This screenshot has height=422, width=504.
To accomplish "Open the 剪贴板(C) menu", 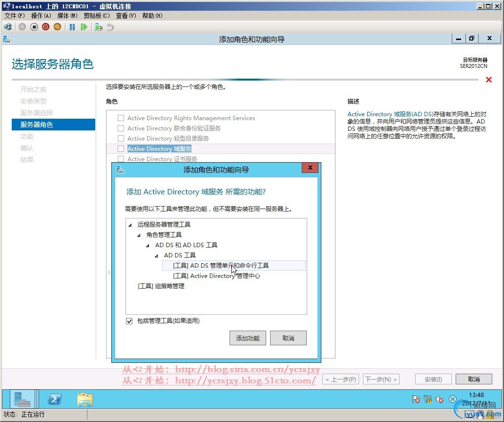I will 97,16.
